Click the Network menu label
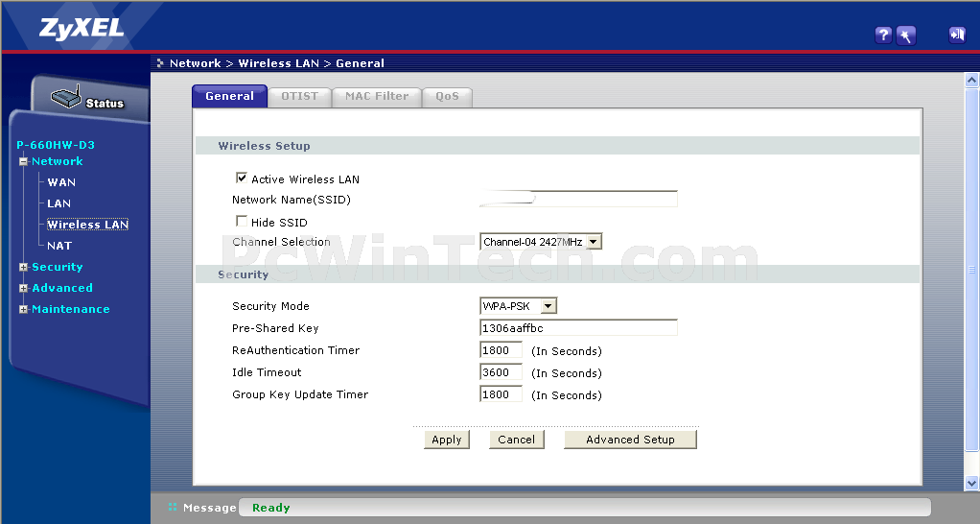Viewport: 980px width, 524px height. tap(57, 161)
